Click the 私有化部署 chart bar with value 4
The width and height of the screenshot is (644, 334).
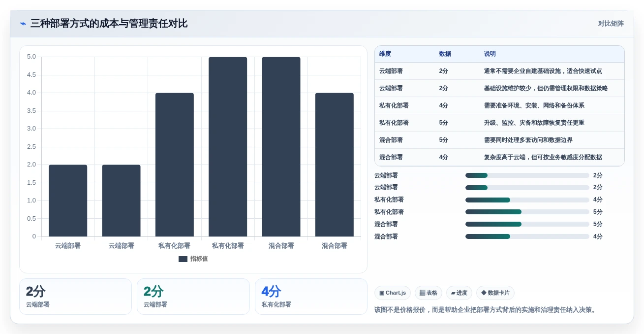175,165
